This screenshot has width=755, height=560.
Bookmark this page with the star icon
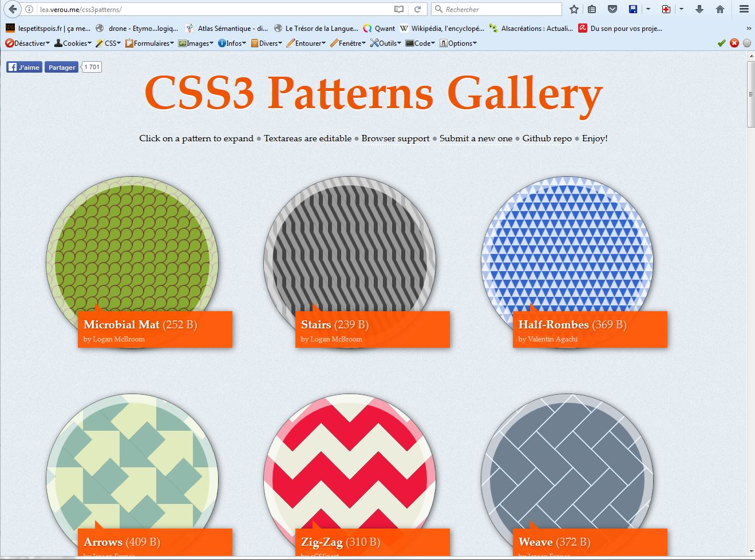pos(574,9)
